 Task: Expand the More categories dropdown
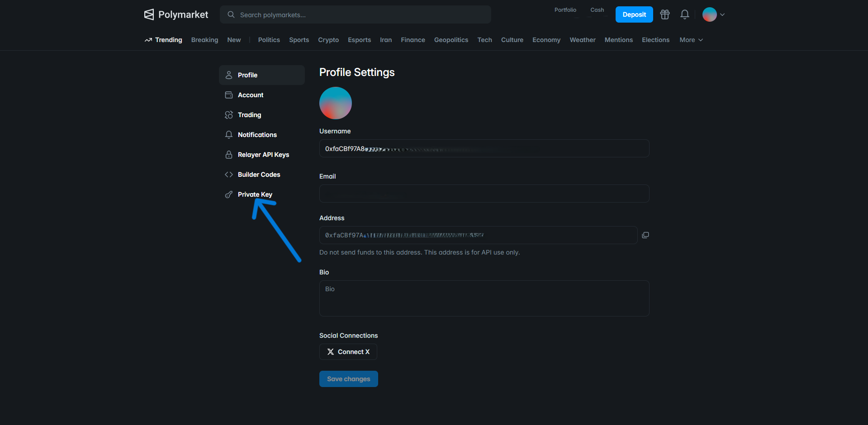pyautogui.click(x=691, y=40)
